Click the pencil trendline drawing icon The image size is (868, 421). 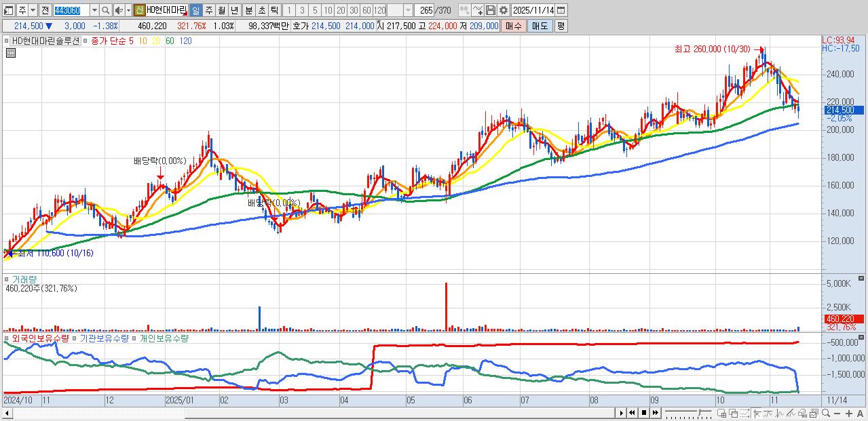[x=791, y=413]
